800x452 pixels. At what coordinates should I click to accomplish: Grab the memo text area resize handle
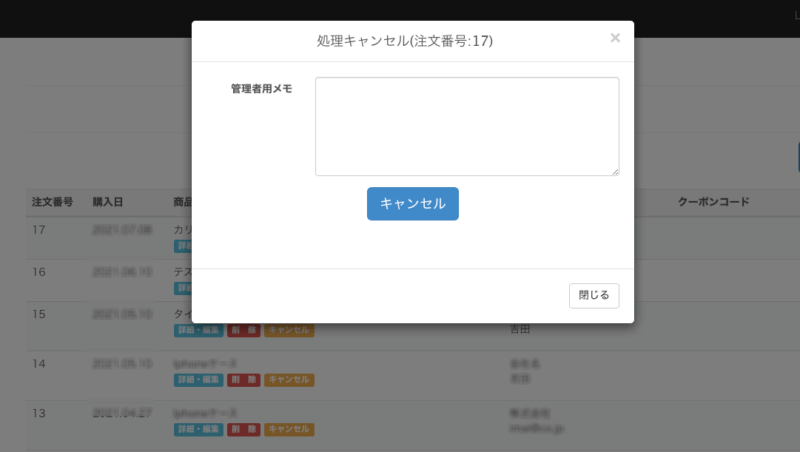point(614,171)
